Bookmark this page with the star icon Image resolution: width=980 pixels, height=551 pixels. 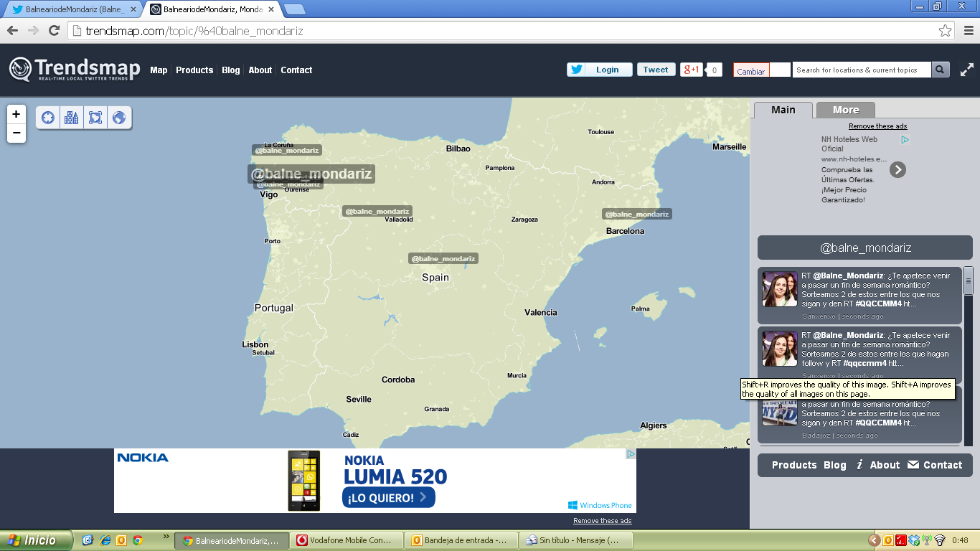pyautogui.click(x=945, y=31)
